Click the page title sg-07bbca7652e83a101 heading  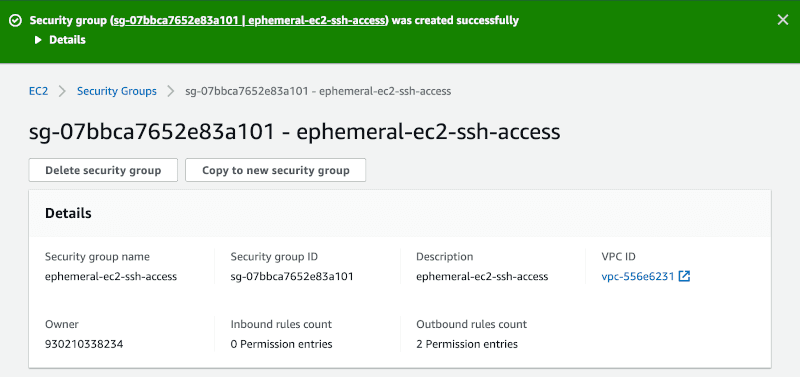[294, 132]
